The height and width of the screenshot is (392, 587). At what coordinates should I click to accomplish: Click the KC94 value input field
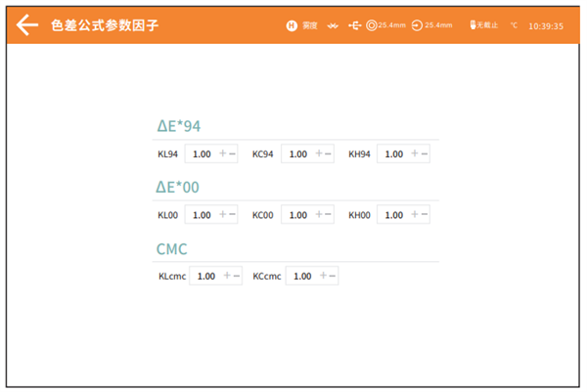tap(297, 154)
